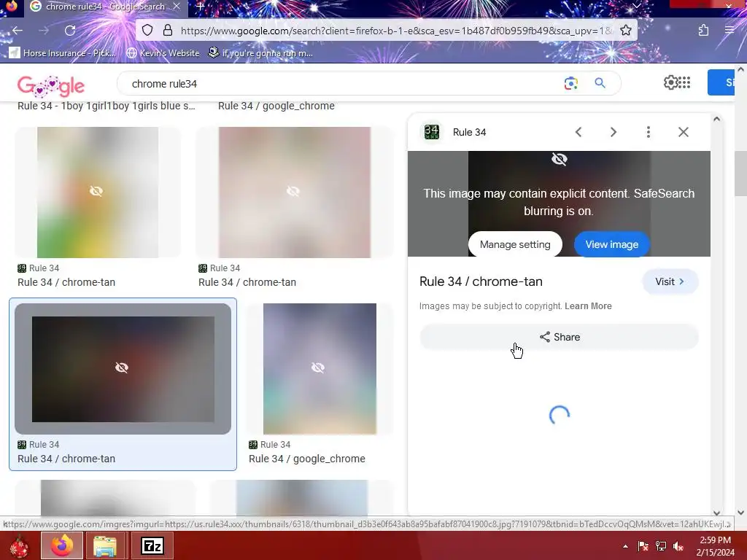This screenshot has width=747, height=560.
Task: Click the browser forward arrow
Action: (44, 31)
